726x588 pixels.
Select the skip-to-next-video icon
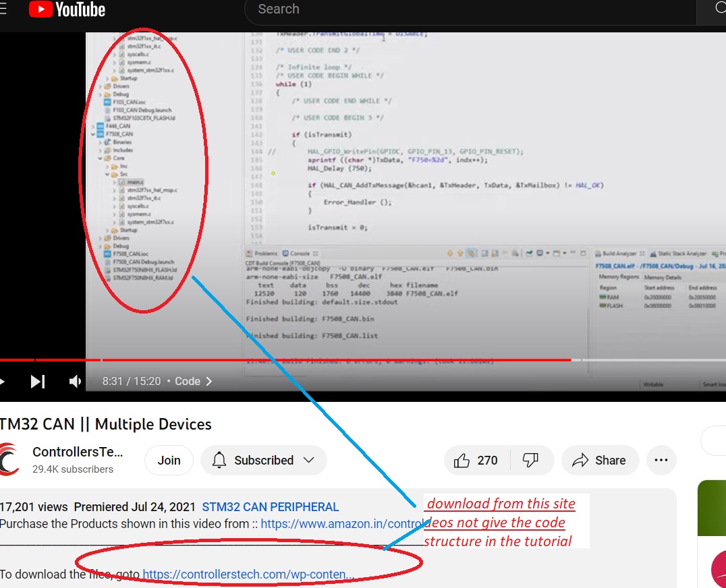37,380
